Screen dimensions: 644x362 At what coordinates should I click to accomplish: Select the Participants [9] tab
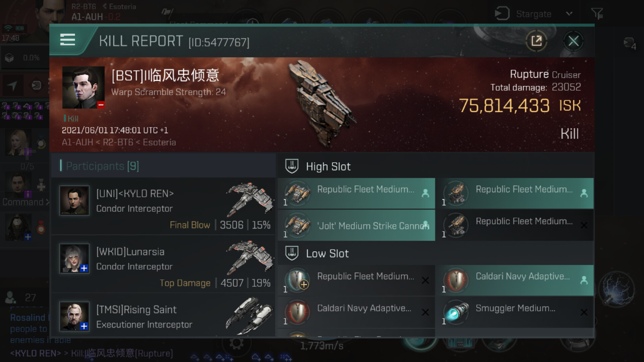pyautogui.click(x=102, y=166)
